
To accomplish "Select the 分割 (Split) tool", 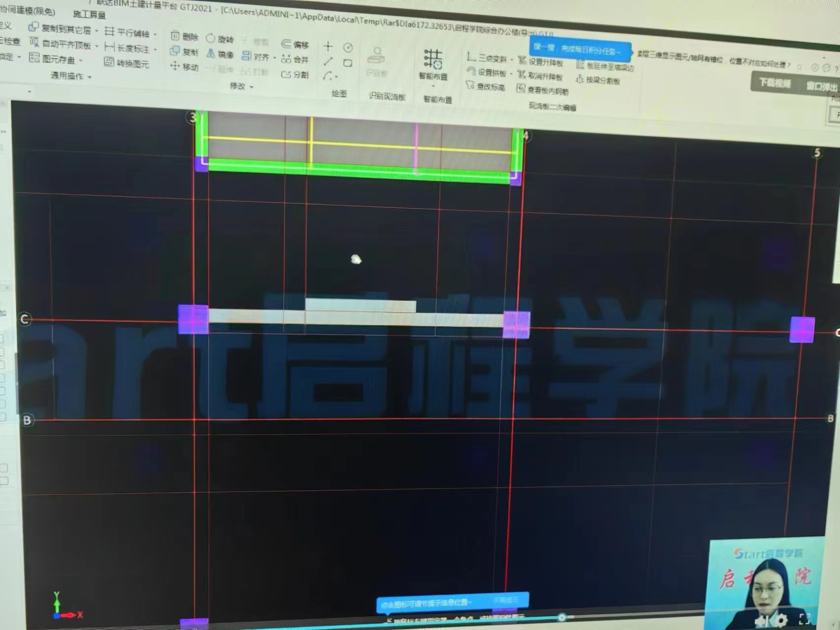I will point(295,74).
